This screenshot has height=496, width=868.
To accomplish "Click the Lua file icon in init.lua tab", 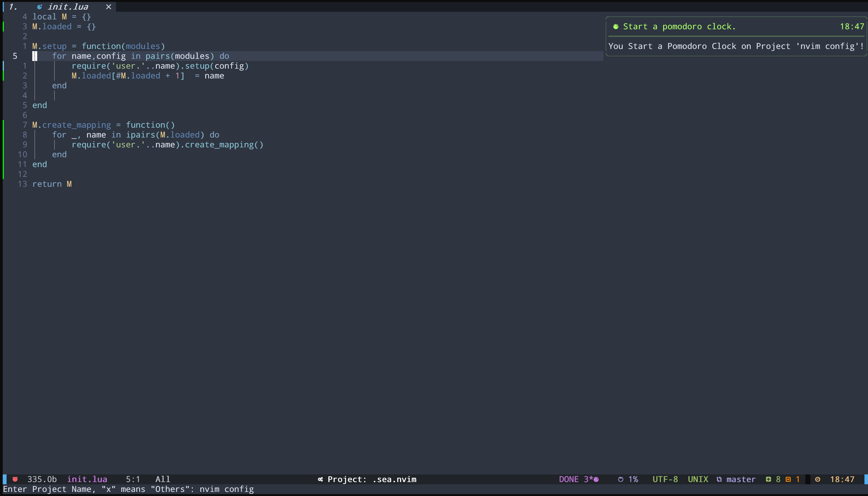I will [x=40, y=7].
